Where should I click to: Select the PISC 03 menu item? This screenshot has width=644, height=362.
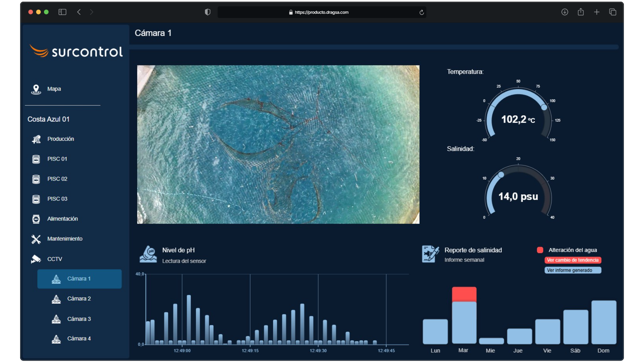click(57, 199)
